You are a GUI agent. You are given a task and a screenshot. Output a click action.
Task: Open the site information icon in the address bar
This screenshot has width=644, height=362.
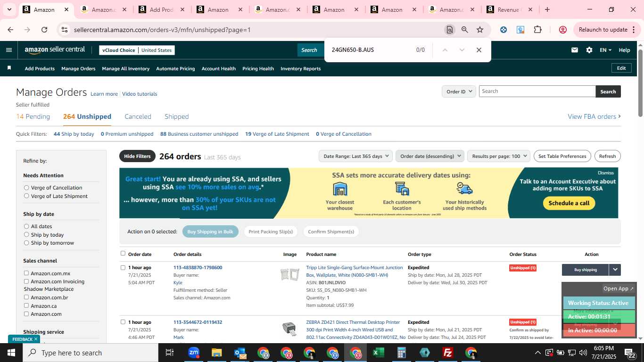pyautogui.click(x=65, y=30)
